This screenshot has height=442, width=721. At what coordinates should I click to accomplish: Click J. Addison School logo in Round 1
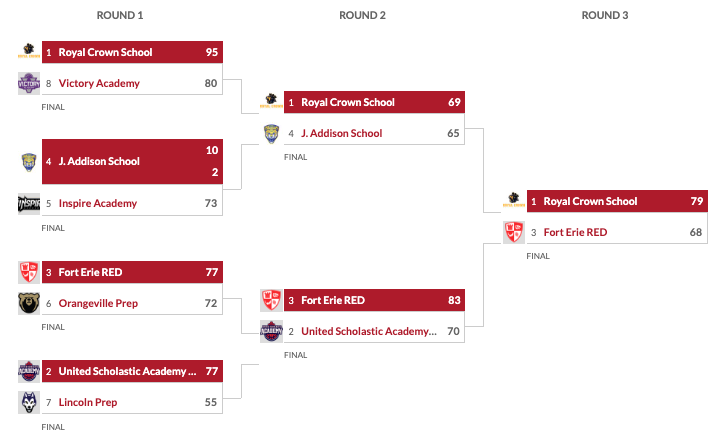(x=28, y=161)
